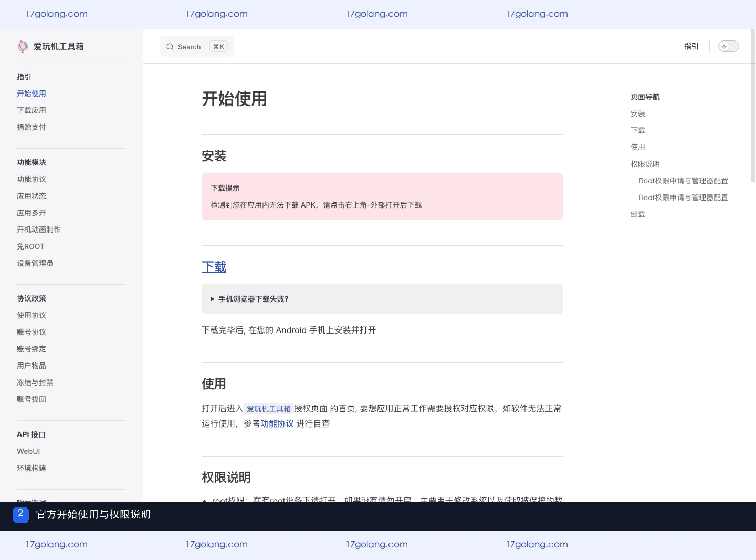Jump to 使用 in page navigation
This screenshot has height=560, width=756.
[638, 147]
